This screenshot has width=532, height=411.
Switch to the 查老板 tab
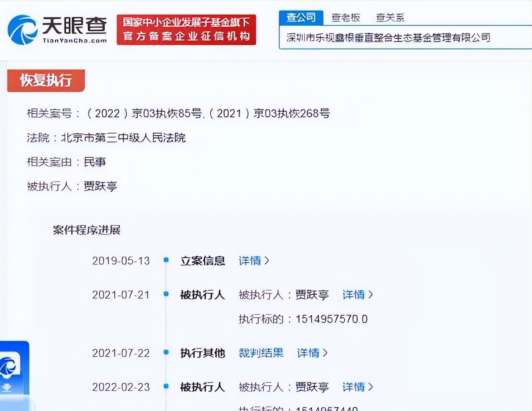tap(346, 17)
